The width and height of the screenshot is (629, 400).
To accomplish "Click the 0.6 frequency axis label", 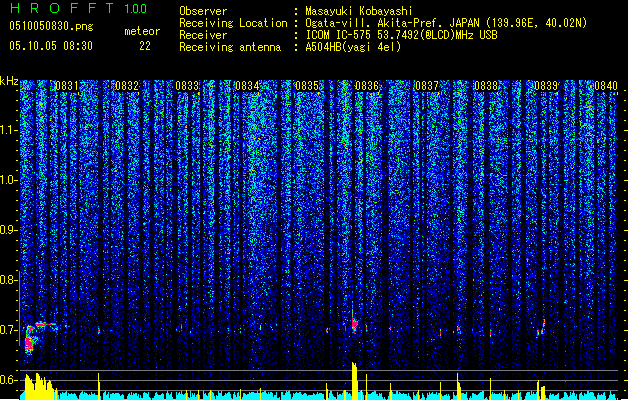I will click(8, 380).
